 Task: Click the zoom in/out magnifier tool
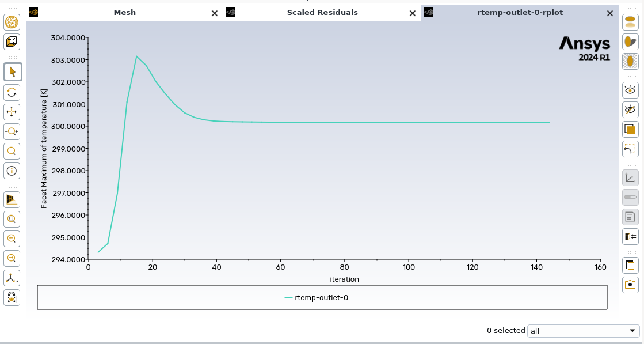[12, 131]
